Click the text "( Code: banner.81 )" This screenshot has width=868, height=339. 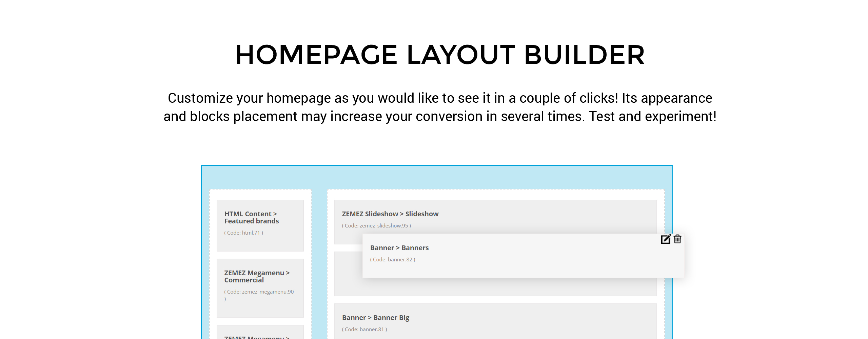[364, 330]
